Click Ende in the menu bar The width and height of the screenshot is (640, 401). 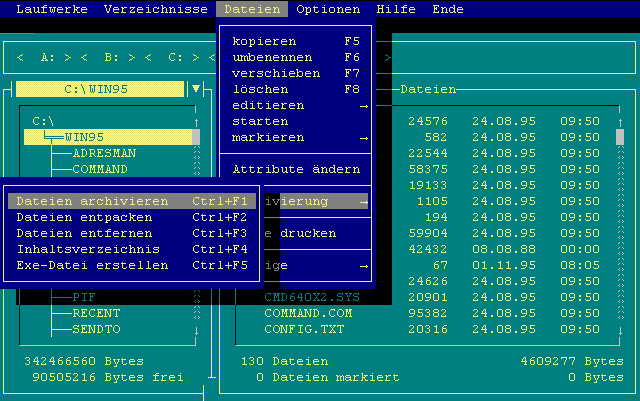(448, 9)
